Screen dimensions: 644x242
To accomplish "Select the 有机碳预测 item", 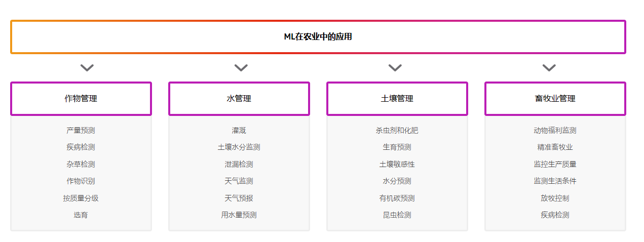I will coord(397,198).
